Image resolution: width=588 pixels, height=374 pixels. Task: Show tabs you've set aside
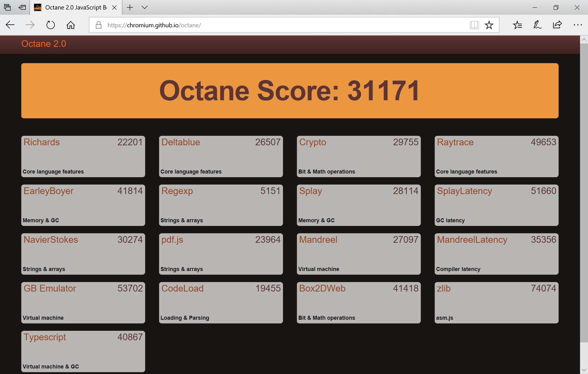coord(7,7)
